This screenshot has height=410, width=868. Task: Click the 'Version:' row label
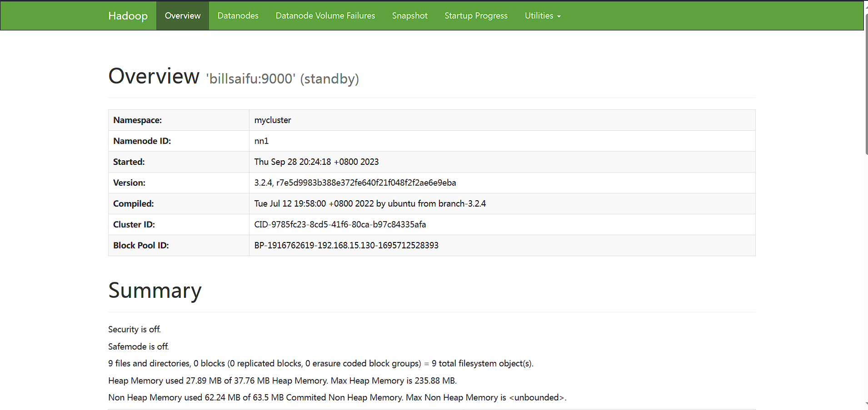[129, 183]
